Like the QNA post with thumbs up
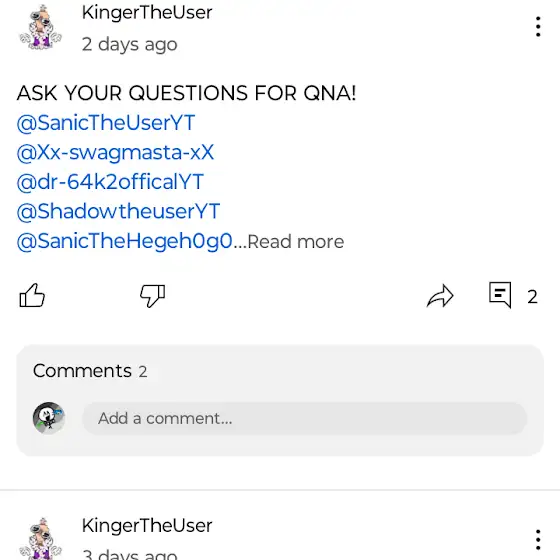Viewport: 560px width, 560px height. 32,296
